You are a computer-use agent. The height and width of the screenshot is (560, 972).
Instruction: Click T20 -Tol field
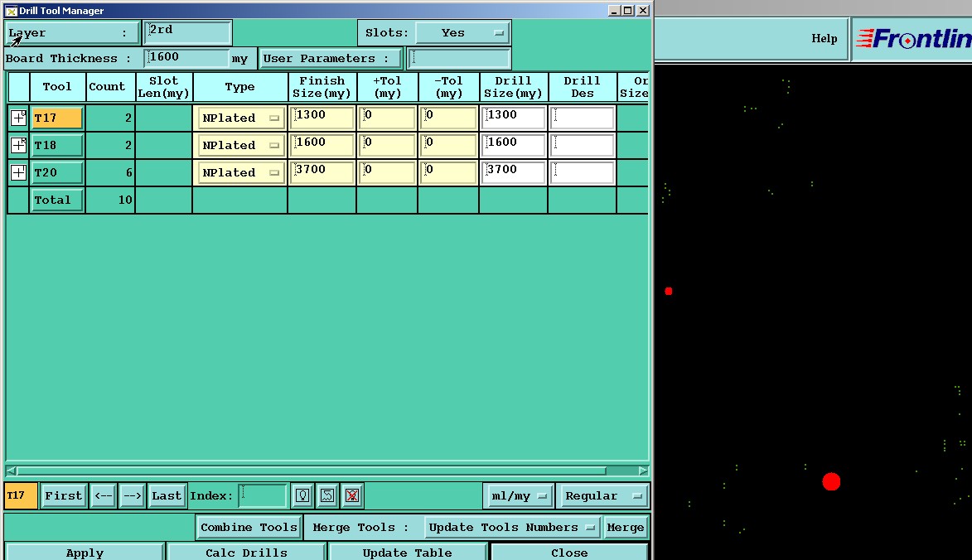(449, 172)
